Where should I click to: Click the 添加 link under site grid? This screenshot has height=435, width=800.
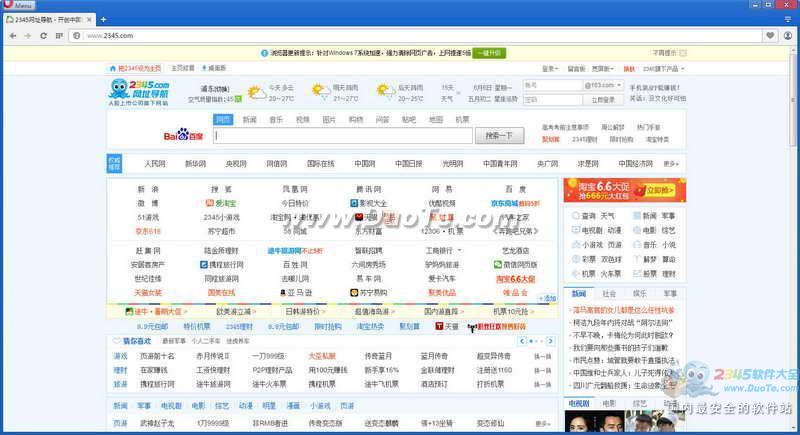point(547,298)
